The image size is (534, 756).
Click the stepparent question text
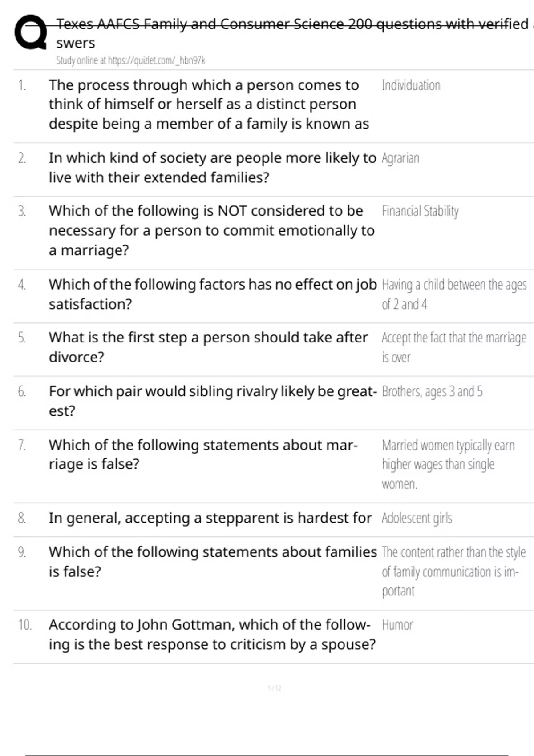[x=210, y=518]
